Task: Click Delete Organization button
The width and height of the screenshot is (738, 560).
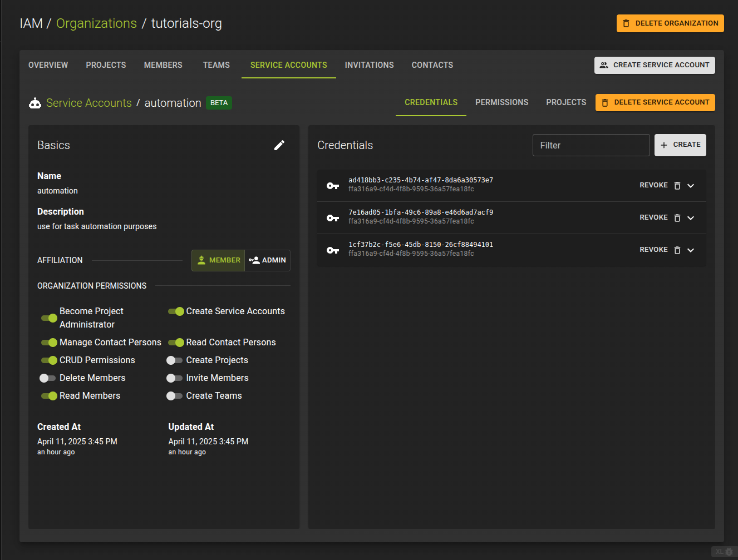Action: coord(670,23)
